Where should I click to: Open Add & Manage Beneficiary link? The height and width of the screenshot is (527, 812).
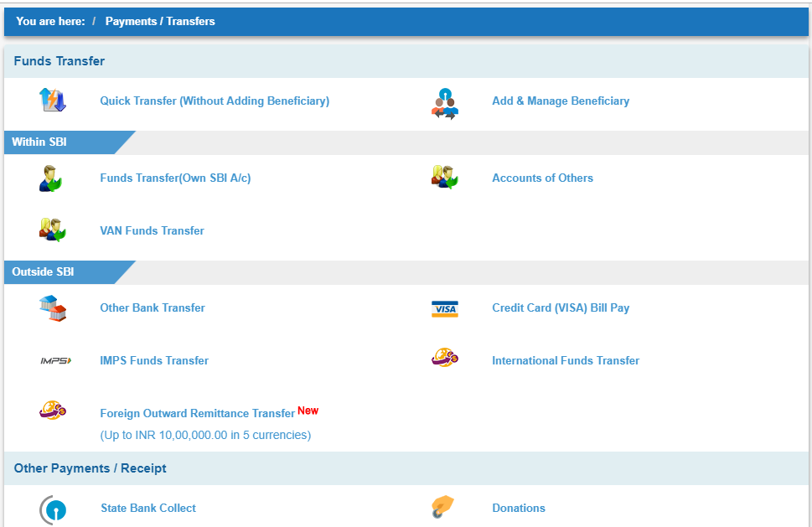click(x=561, y=101)
